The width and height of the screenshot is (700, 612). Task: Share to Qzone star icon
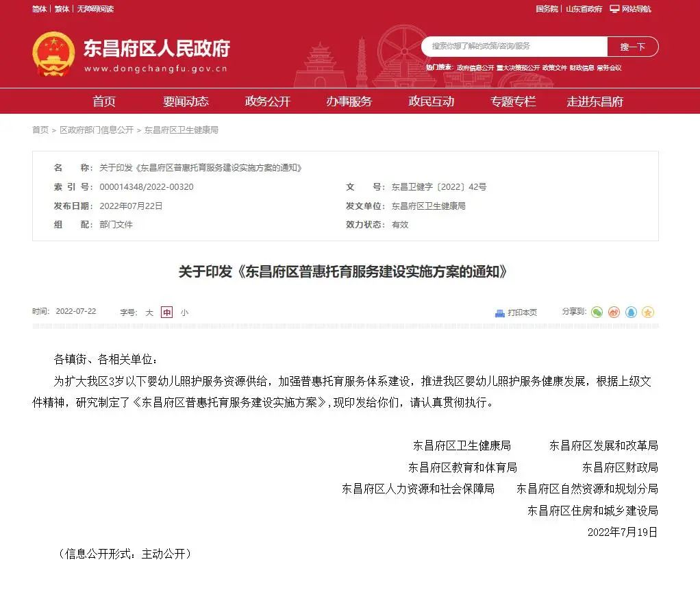[648, 312]
